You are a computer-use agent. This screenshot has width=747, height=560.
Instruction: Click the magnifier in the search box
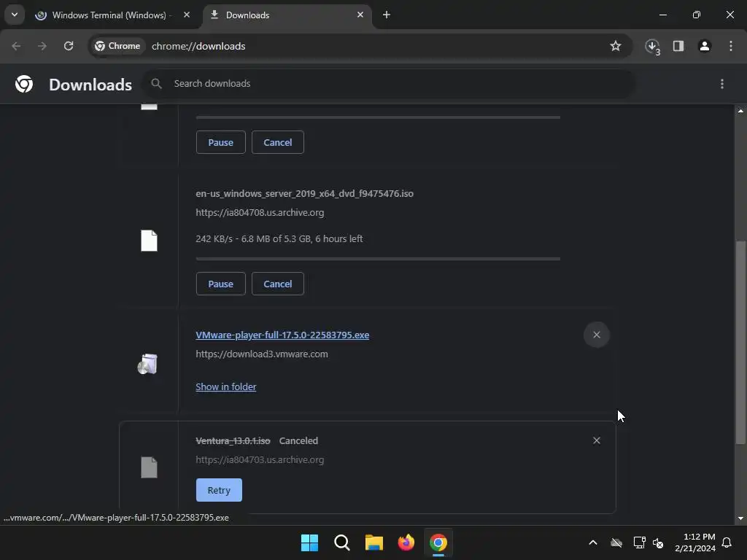pyautogui.click(x=156, y=83)
